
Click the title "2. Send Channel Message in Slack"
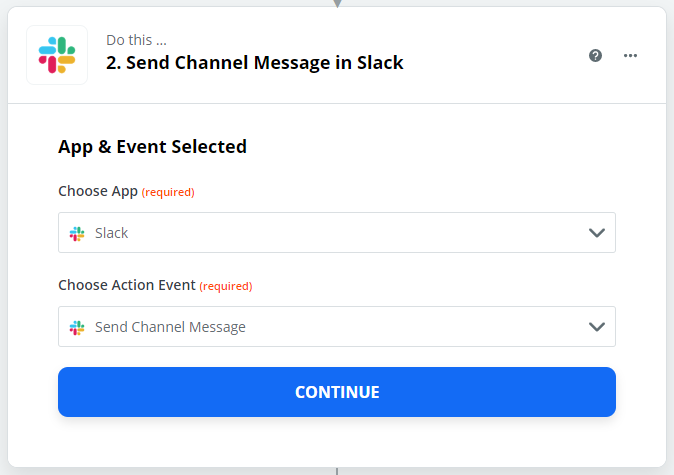pyautogui.click(x=255, y=63)
